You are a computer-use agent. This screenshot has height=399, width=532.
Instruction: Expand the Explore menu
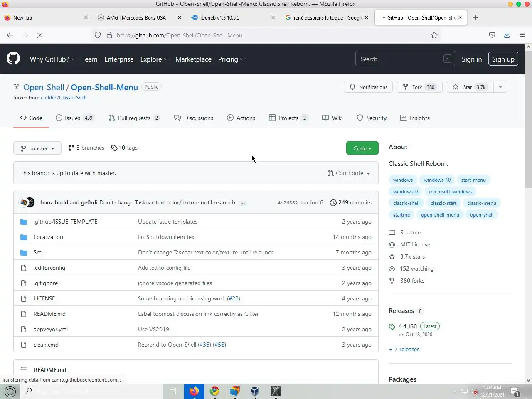coord(154,59)
